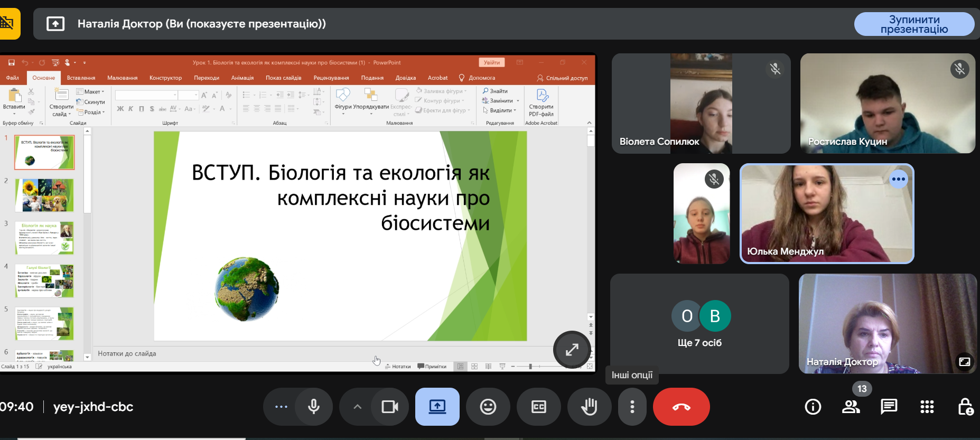Show the participants list with 13 people
This screenshot has height=440, width=980.
tap(851, 407)
